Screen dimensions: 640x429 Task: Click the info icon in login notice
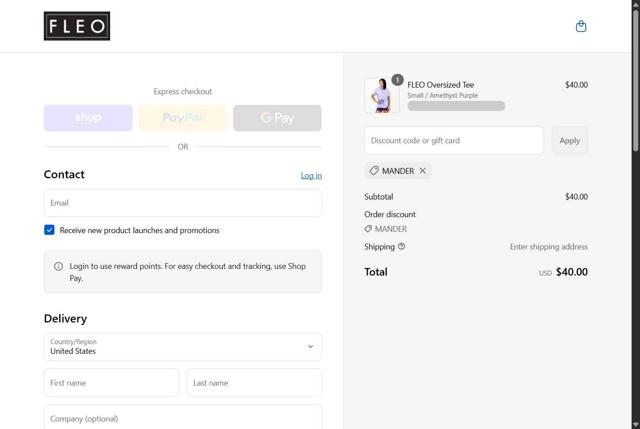(x=58, y=266)
